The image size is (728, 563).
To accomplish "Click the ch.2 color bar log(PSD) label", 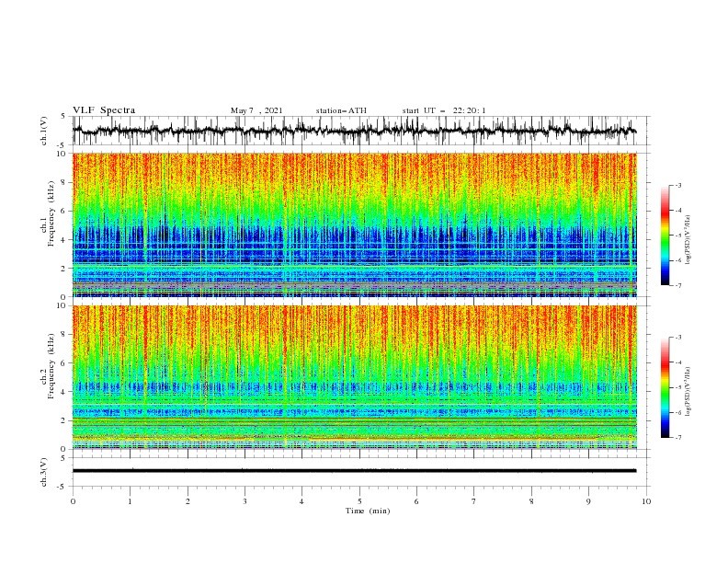I will pyautogui.click(x=688, y=391).
